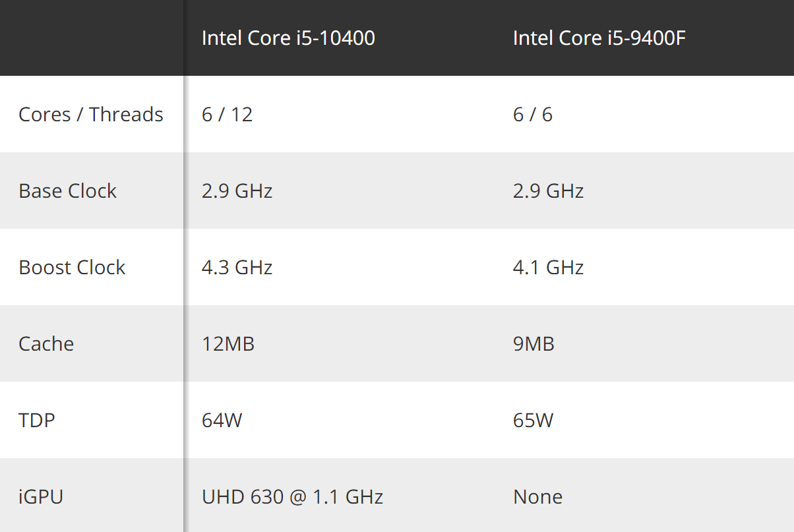Select the i5-9400F base clock 2.9 GHz cell
This screenshot has width=794, height=532.
[x=548, y=191]
